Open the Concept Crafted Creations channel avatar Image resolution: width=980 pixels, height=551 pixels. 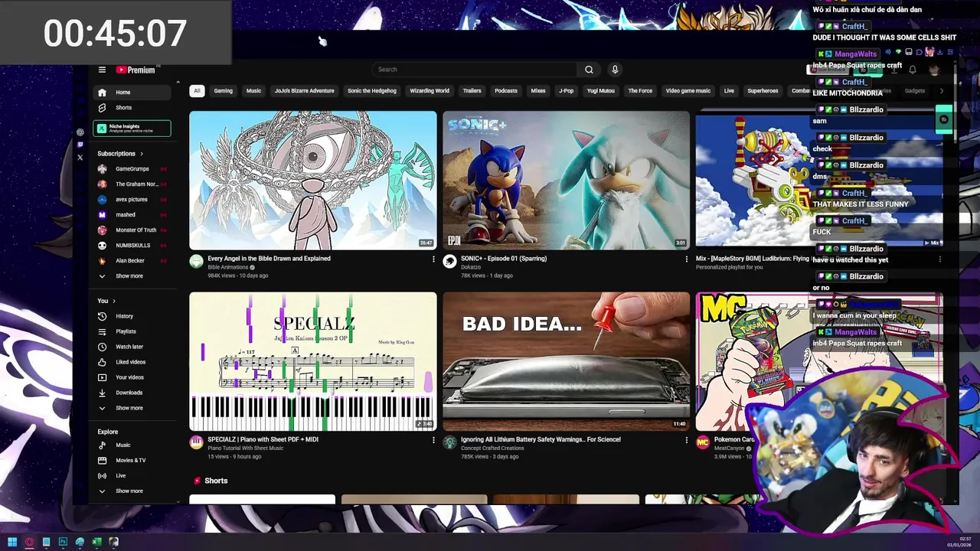[449, 442]
